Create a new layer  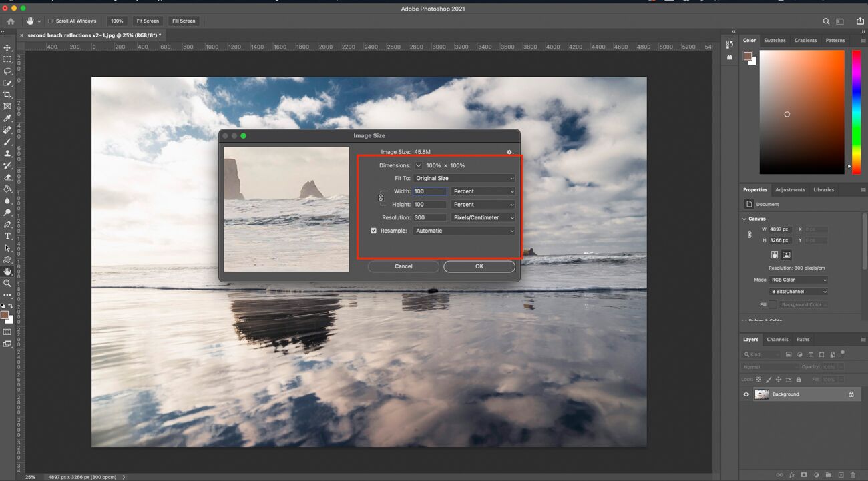[840, 475]
